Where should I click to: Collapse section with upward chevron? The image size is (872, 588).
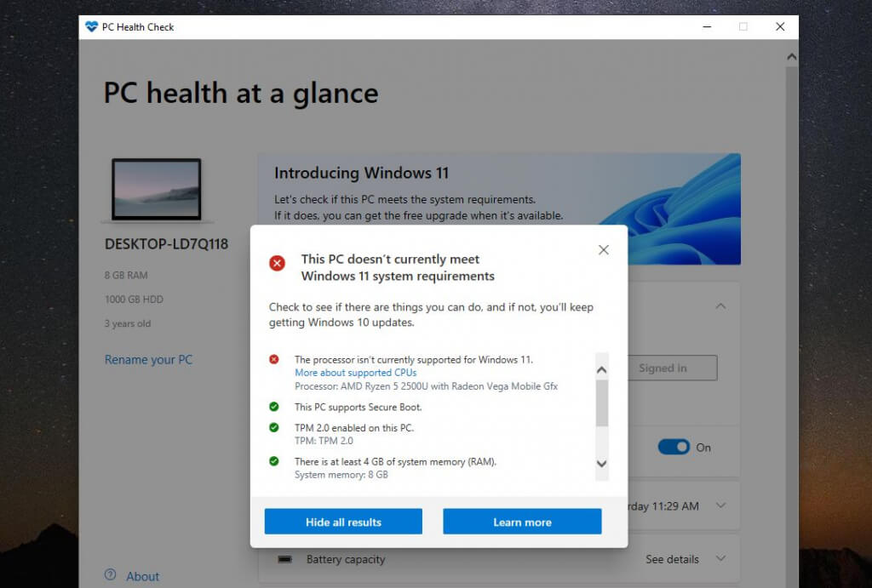point(720,306)
